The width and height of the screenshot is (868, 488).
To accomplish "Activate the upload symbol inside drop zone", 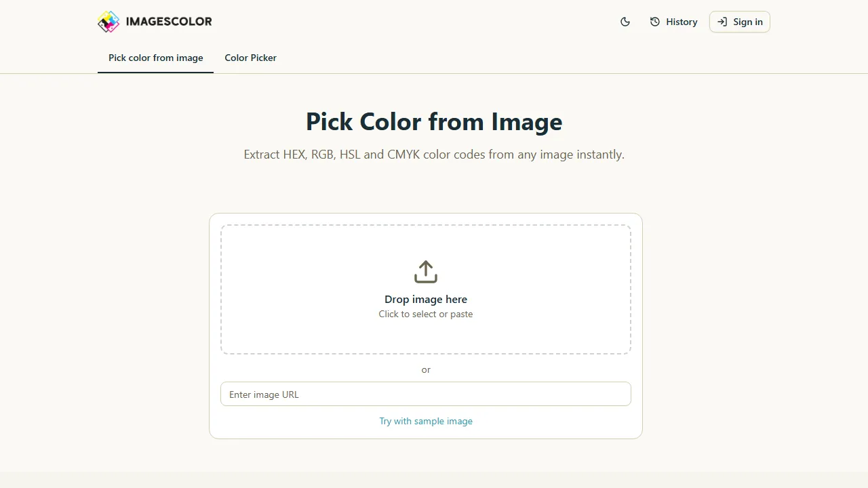I will click(x=425, y=271).
